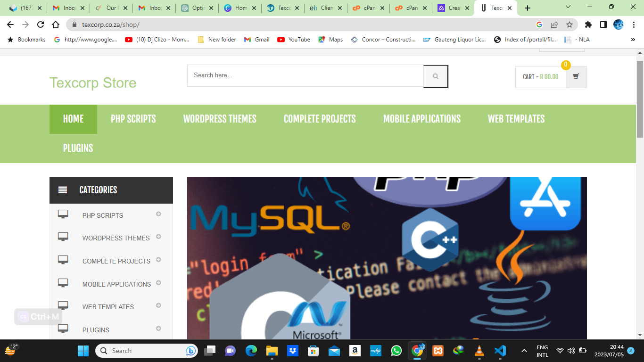Screen dimensions: 644x362
Task: Click the categories hamburger menu icon
Action: pyautogui.click(x=63, y=190)
